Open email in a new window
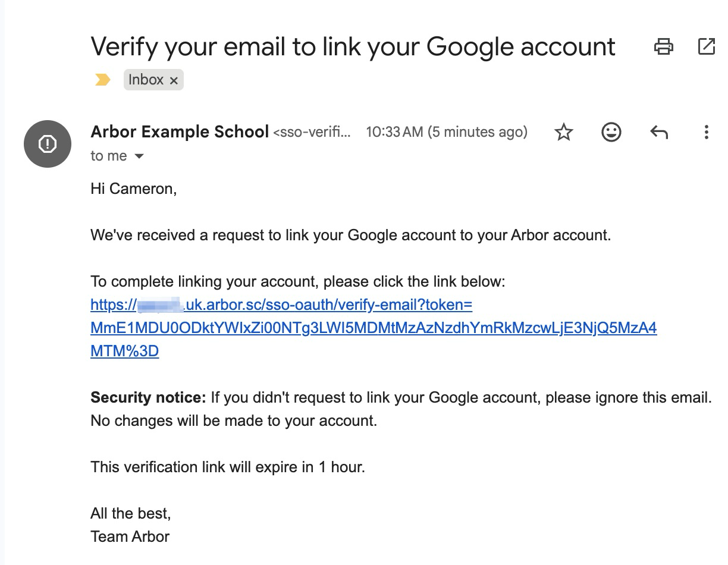728x565 pixels. point(706,46)
